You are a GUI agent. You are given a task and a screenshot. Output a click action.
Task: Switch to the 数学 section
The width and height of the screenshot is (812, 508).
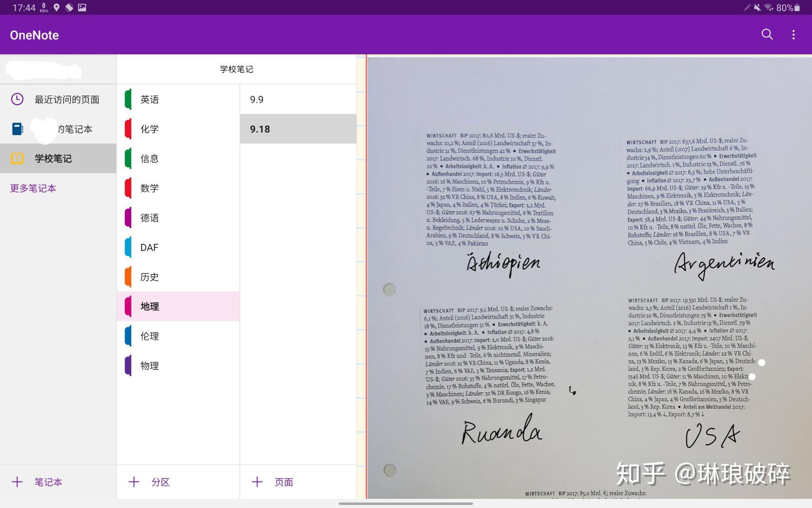149,188
